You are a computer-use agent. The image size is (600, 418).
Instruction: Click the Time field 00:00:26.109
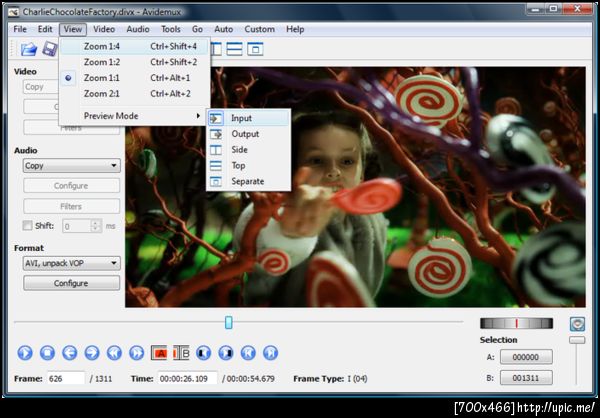(x=188, y=379)
